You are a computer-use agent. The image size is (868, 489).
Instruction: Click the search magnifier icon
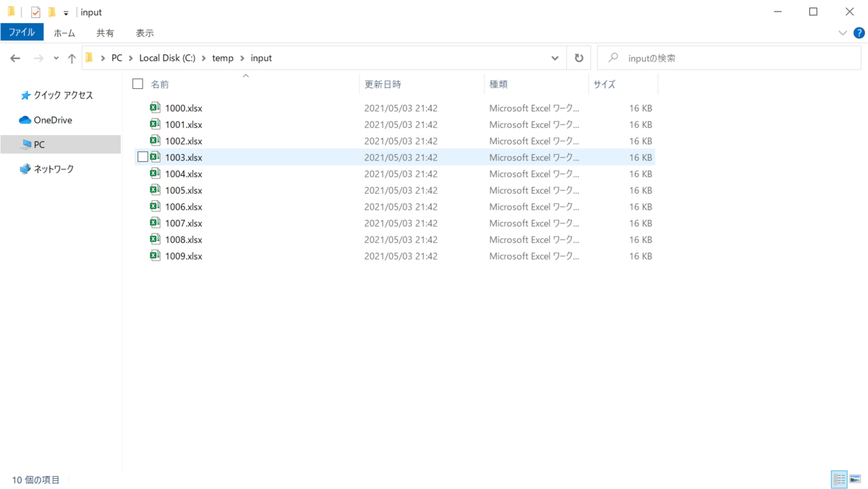click(x=613, y=58)
